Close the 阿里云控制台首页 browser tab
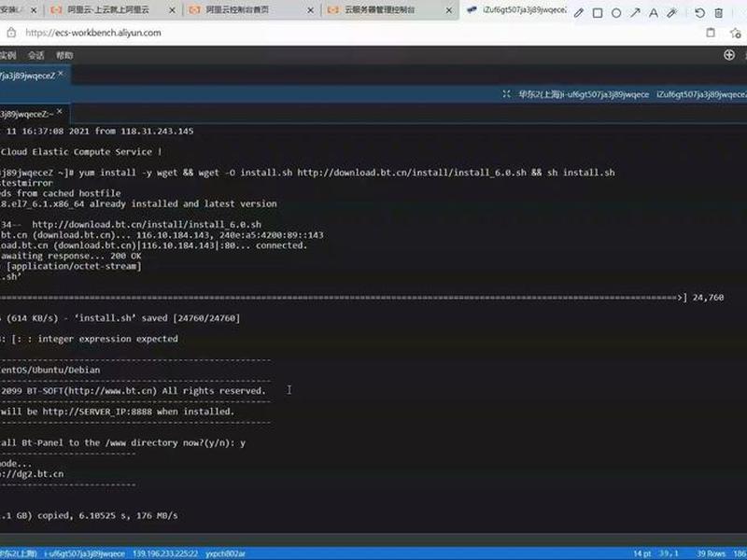Screen dimensions: 747x560 [x=310, y=10]
